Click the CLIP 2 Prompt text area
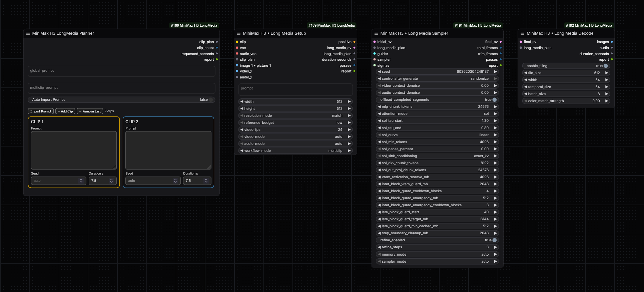Viewport: 644px width, 292px height. (x=168, y=150)
